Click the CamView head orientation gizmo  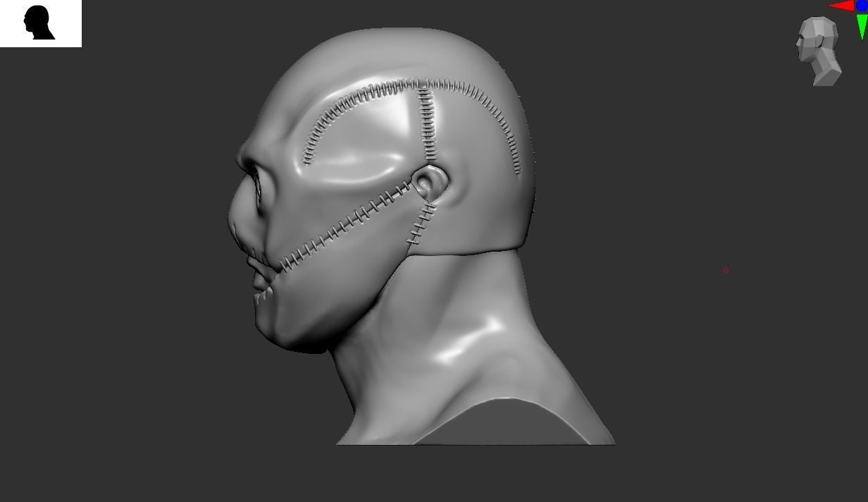(x=819, y=51)
